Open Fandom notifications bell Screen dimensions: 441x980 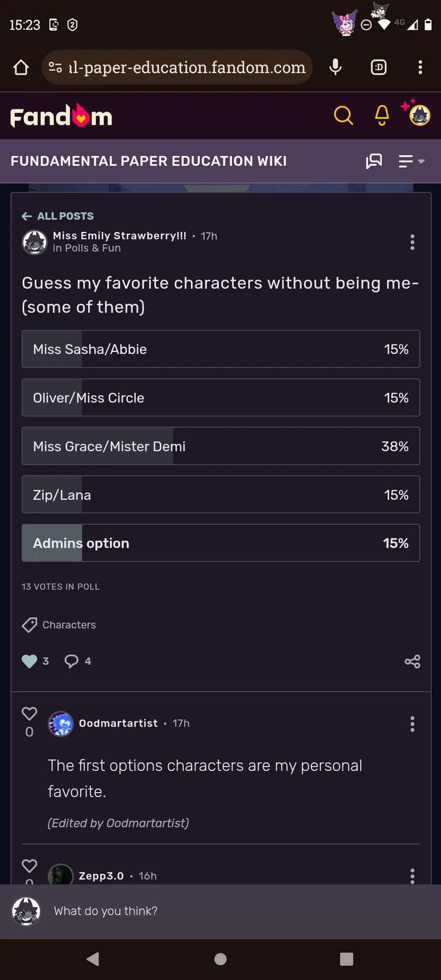tap(381, 115)
